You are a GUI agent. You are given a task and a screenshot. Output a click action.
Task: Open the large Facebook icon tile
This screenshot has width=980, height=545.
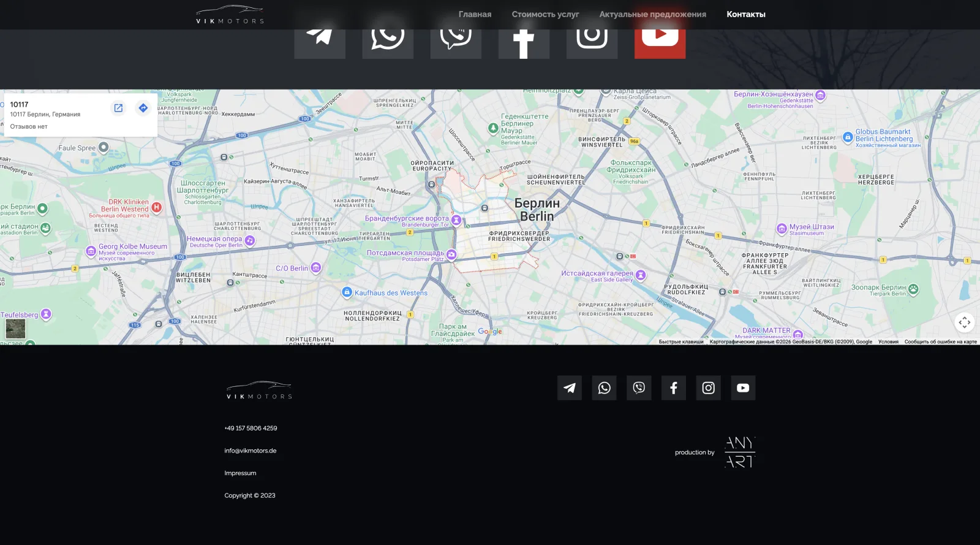coord(524,44)
